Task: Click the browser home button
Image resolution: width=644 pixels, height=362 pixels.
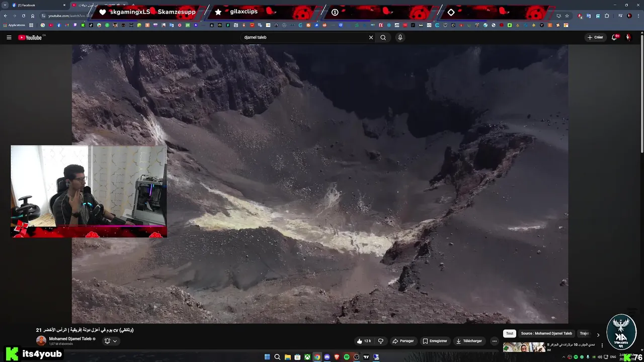Action: coord(33,16)
